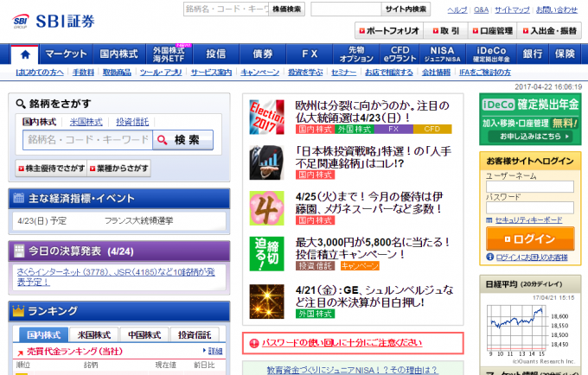Screen dimensions: 588x375
Task: Click the calendar icon in 主な経済指標 header
Action: click(18, 198)
